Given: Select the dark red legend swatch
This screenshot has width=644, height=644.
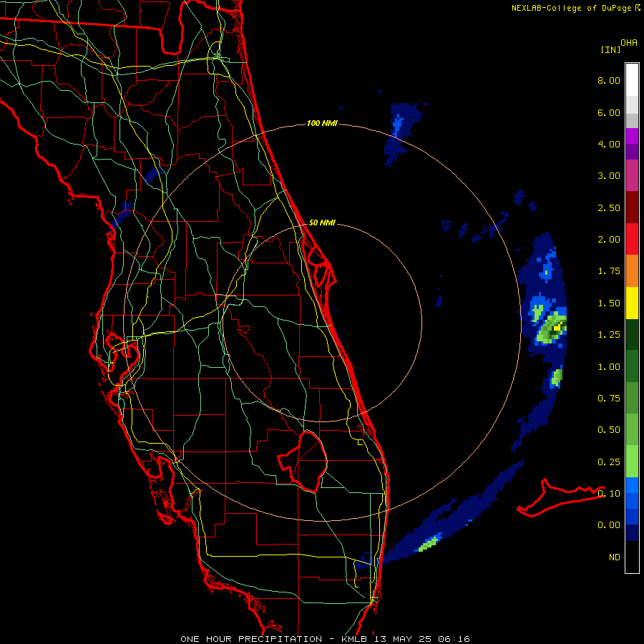Looking at the screenshot, I should 632,207.
